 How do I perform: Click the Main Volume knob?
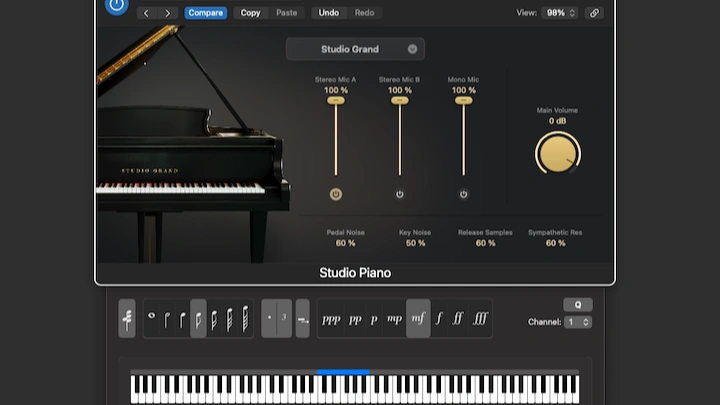557,154
